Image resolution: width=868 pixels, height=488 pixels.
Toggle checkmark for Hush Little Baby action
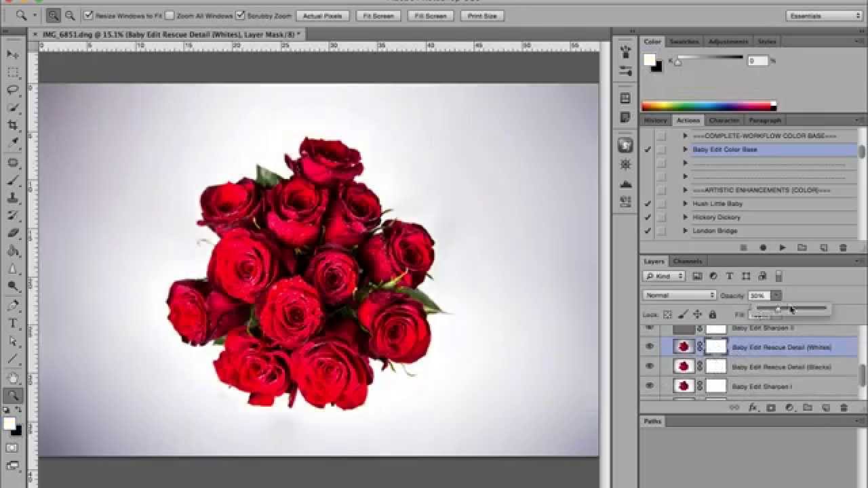(x=648, y=203)
